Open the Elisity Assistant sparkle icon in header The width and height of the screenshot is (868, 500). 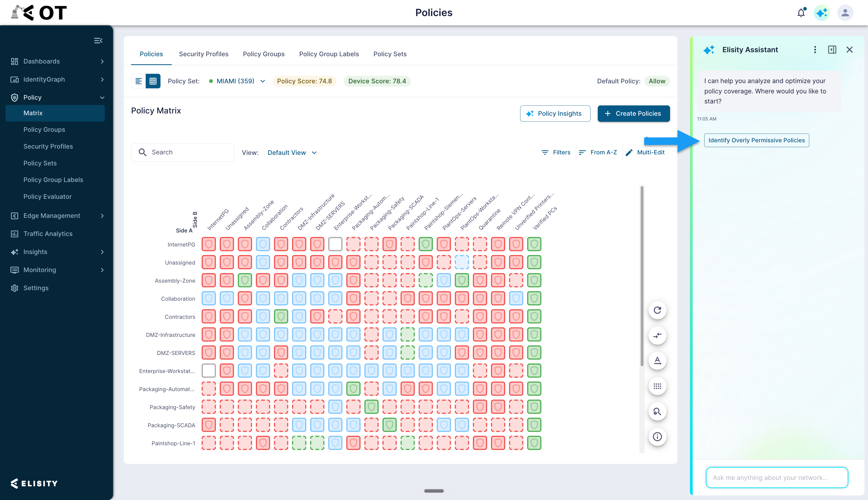click(822, 13)
